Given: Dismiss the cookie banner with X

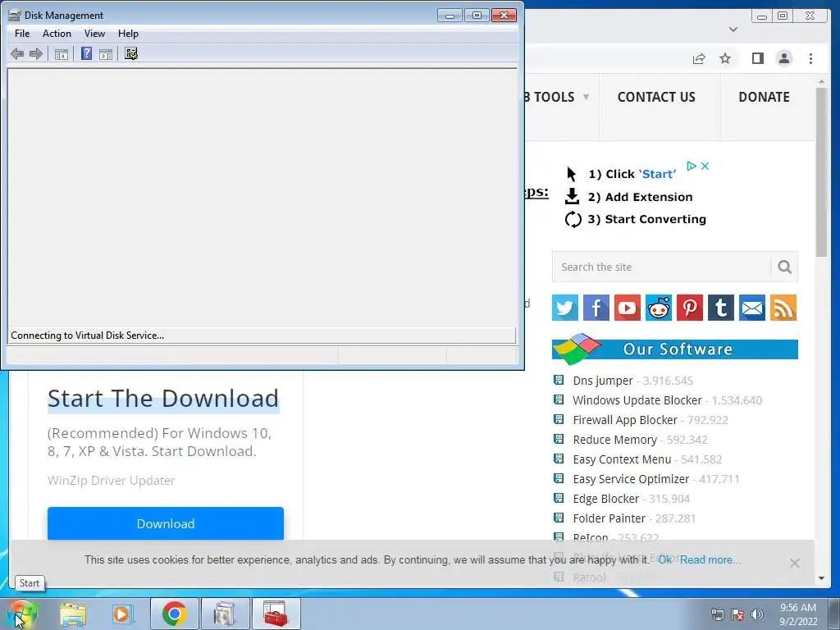Looking at the screenshot, I should click(794, 563).
